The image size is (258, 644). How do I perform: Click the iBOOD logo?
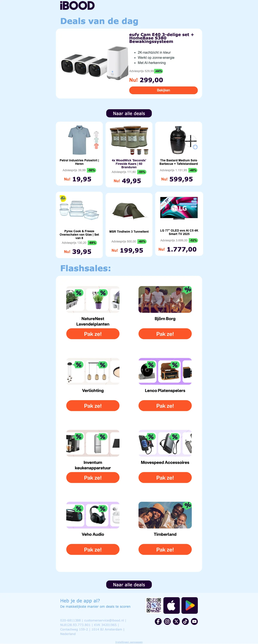pos(77,6)
